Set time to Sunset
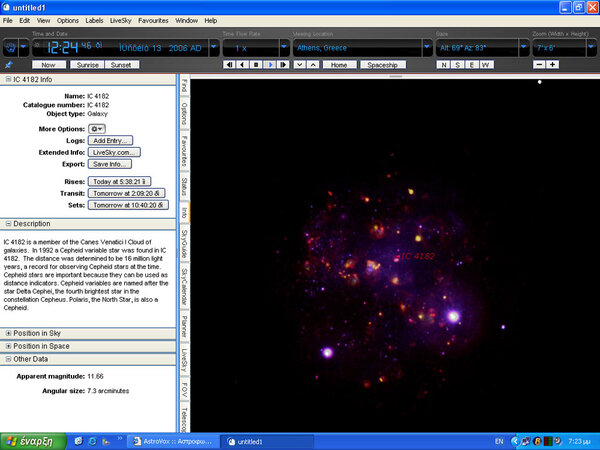The image size is (600, 450). (x=122, y=64)
